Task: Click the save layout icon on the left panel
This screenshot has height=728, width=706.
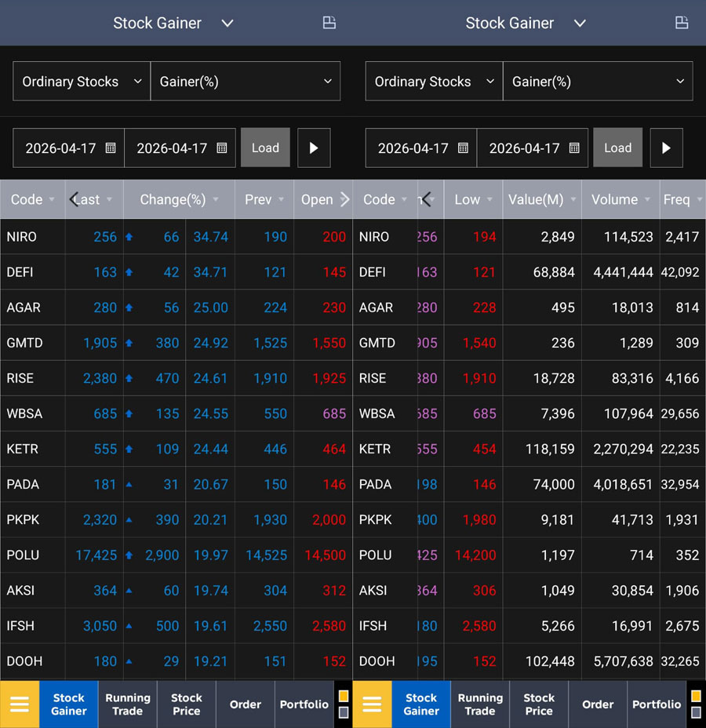Action: click(x=329, y=23)
